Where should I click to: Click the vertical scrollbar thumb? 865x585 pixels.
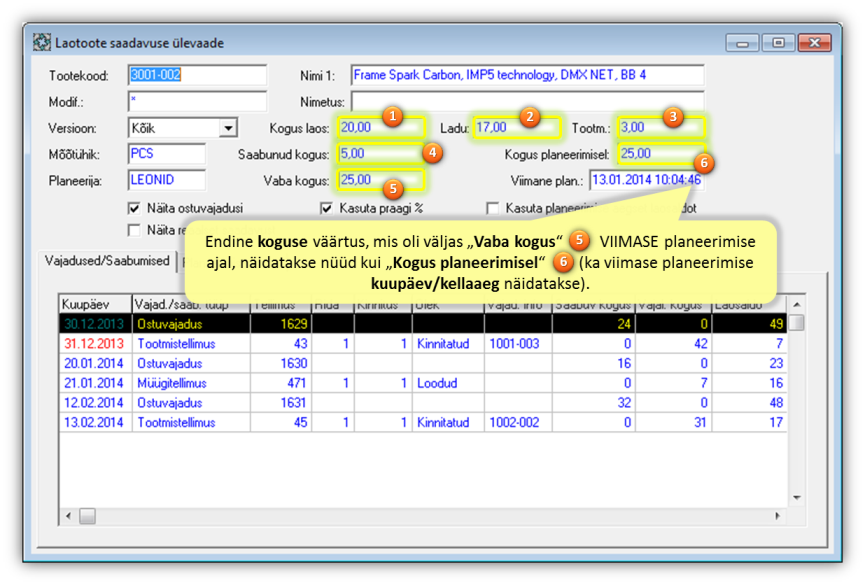tap(797, 322)
